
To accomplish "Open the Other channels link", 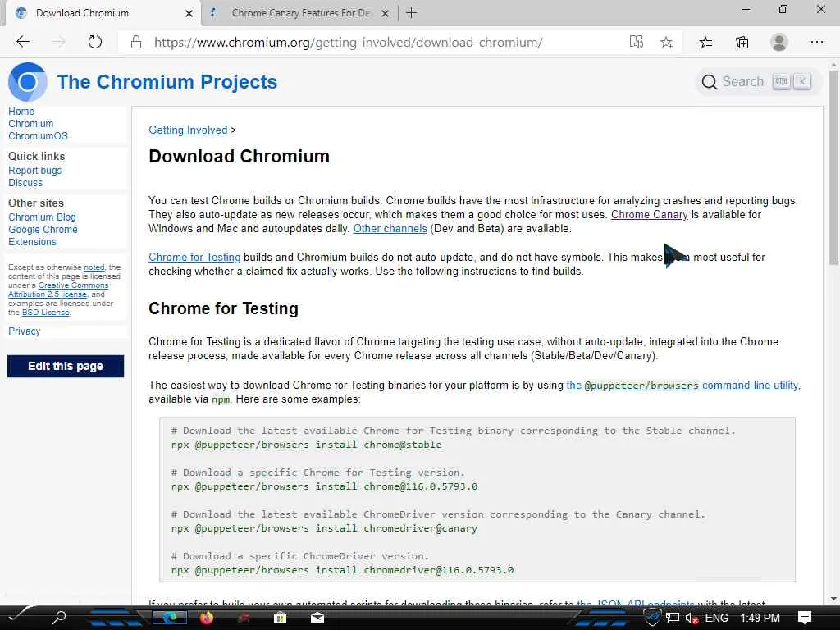I will [390, 228].
